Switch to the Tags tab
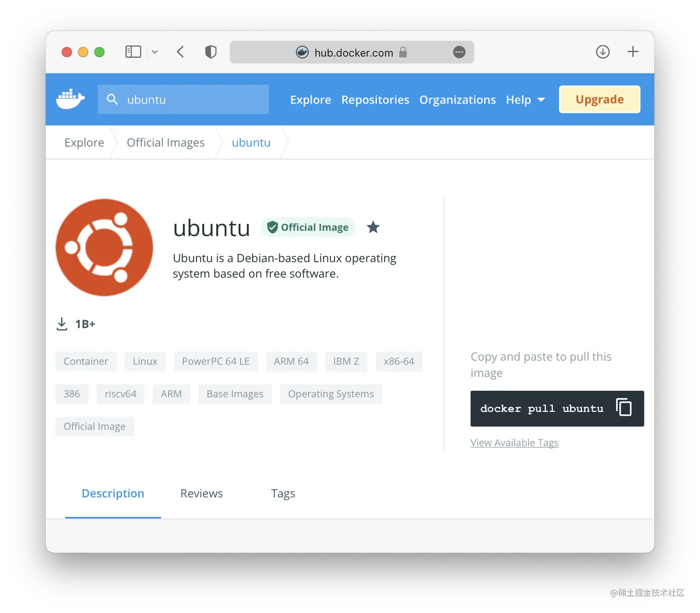Screen dimensions: 700x613 tap(283, 494)
